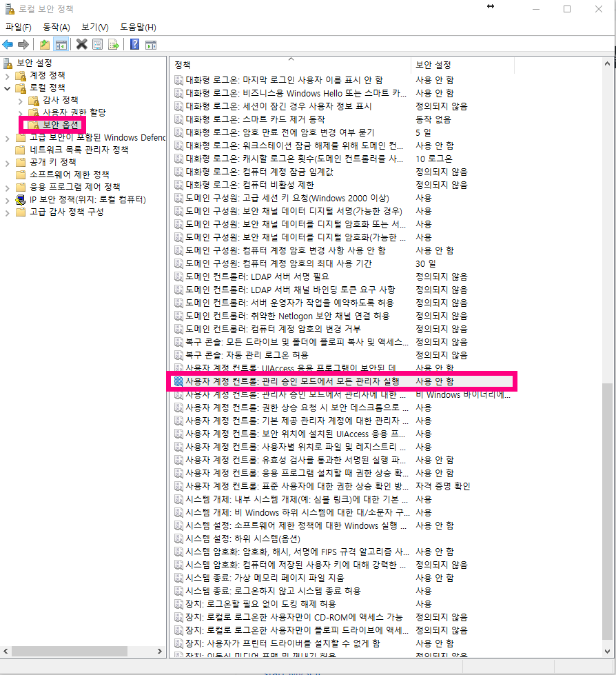
Task: Collapse the 로컬 정책 tree node
Action: tap(8, 89)
